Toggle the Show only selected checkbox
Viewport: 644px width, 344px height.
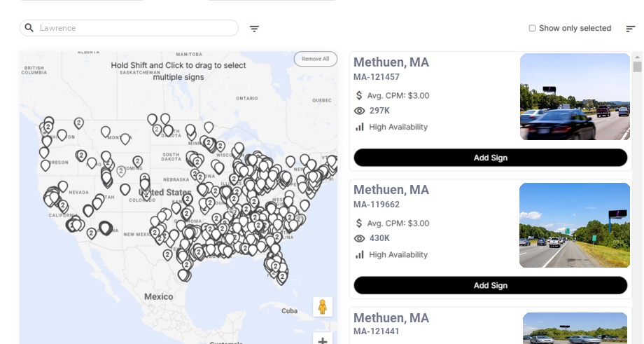tap(532, 28)
